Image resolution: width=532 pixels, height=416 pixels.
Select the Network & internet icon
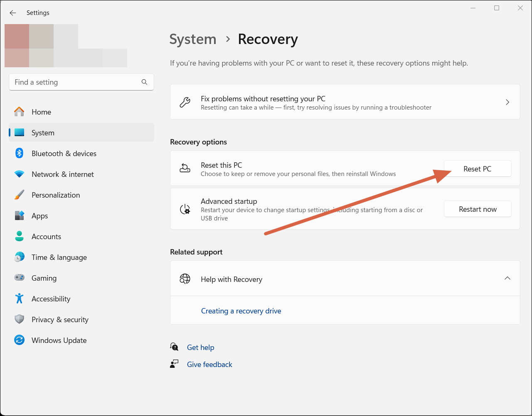coord(19,174)
